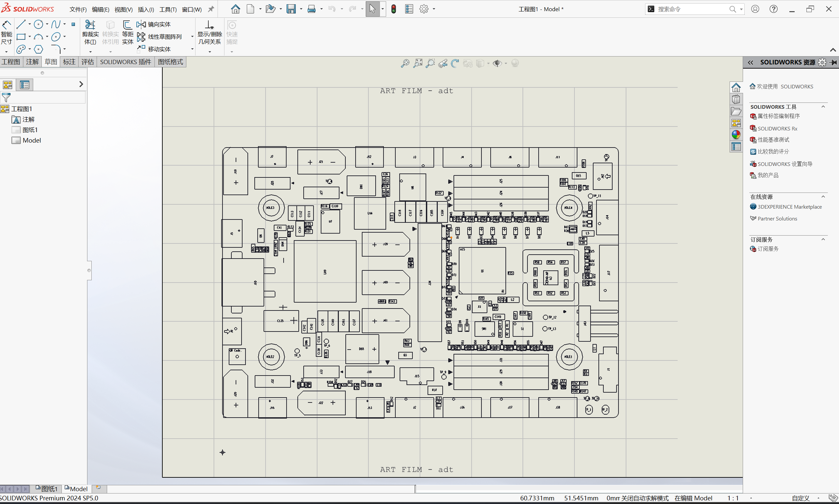Open the 3DEXPERIENCE Marketplace link
839x504 pixels.
pos(789,206)
